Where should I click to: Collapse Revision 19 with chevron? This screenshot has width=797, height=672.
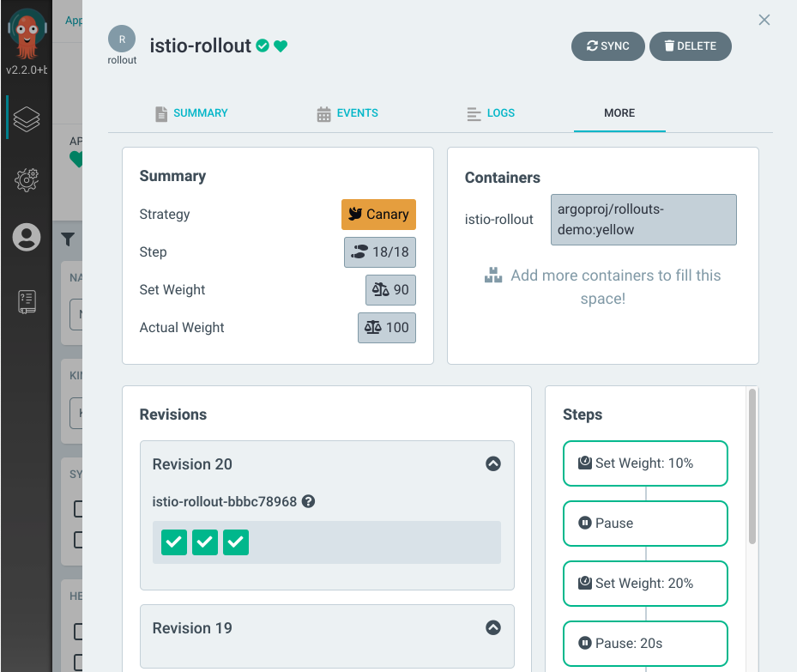tap(493, 627)
